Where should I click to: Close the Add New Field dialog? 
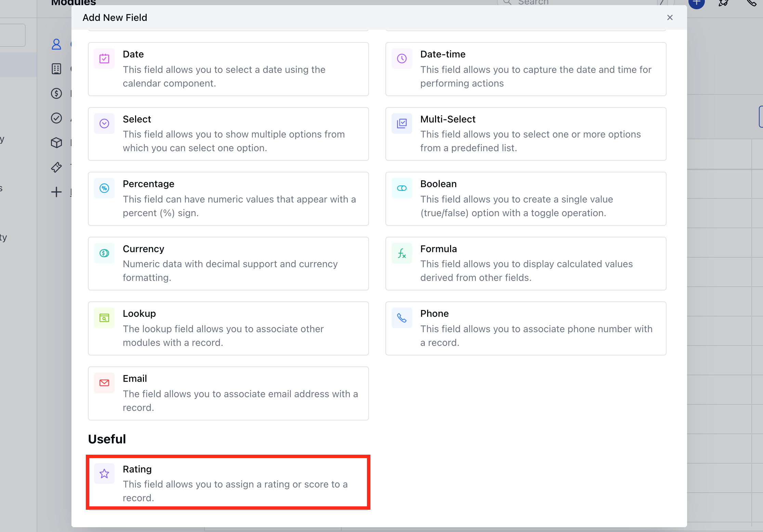click(670, 17)
